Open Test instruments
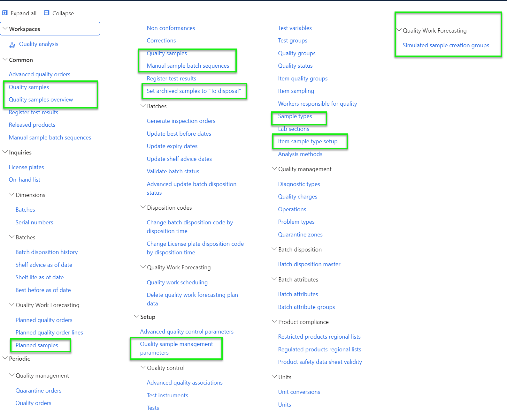 (167, 395)
